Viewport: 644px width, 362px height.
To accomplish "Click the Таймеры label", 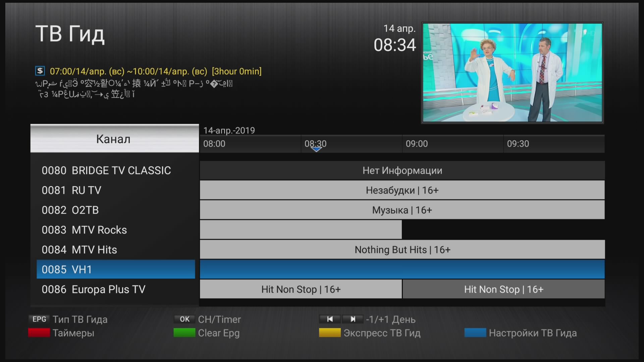I will tap(73, 333).
